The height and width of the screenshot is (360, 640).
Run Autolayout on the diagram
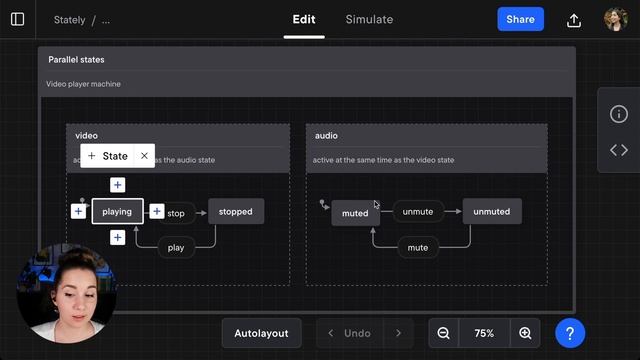point(261,333)
